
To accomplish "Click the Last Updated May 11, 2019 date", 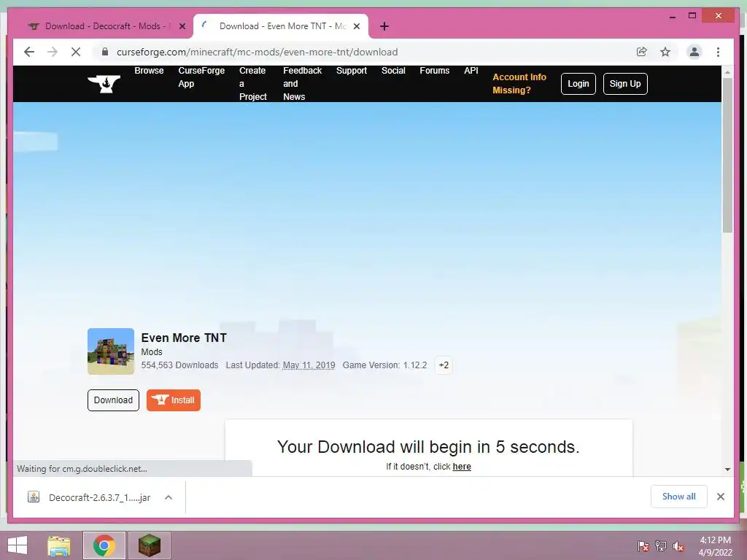I will [x=309, y=365].
